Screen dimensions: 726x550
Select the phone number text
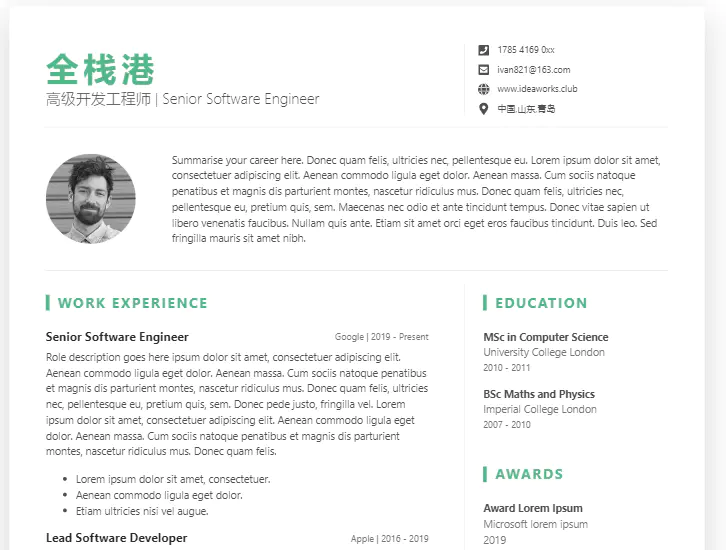click(x=525, y=50)
